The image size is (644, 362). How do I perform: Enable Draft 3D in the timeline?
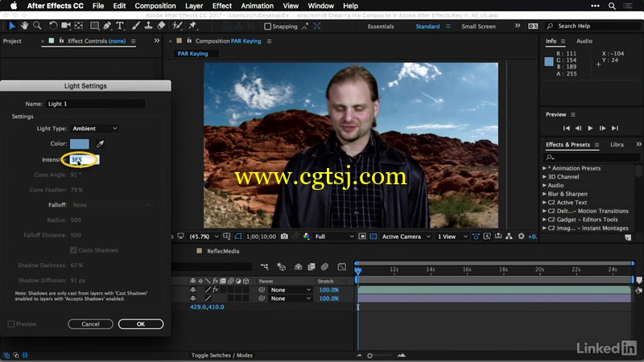pyautogui.click(x=281, y=267)
